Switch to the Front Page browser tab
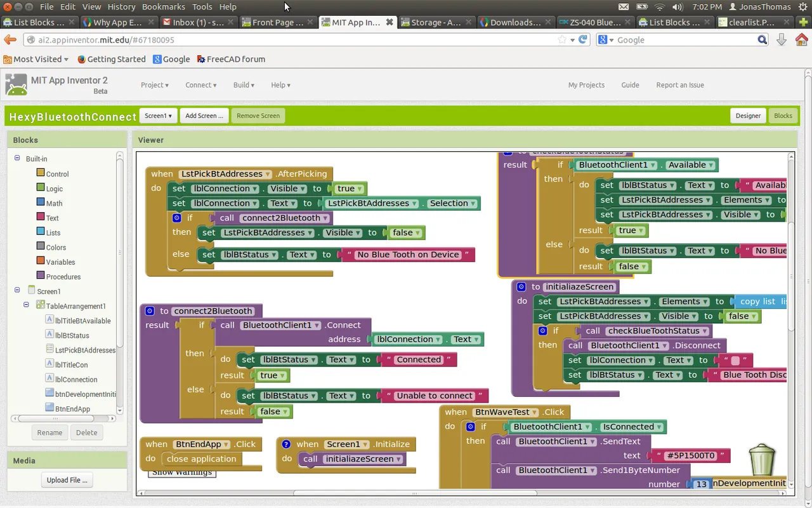The width and height of the screenshot is (812, 508). (x=278, y=22)
